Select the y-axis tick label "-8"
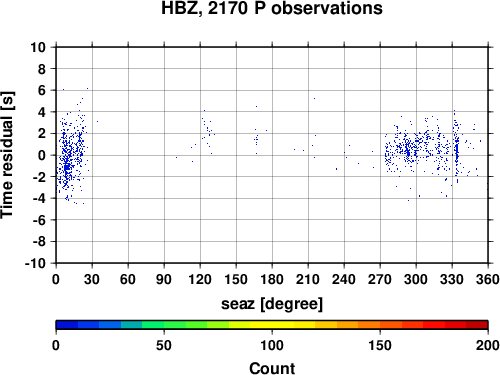The width and height of the screenshot is (500, 375). point(39,242)
